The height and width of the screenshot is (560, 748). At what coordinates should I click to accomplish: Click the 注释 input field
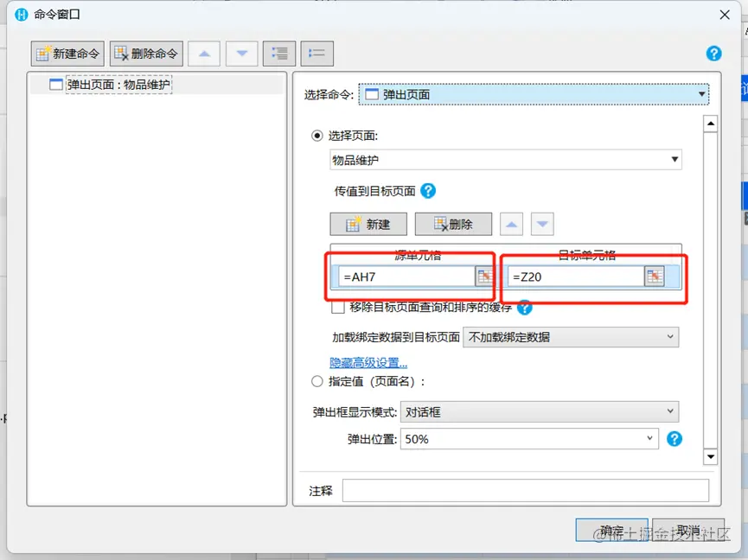525,490
